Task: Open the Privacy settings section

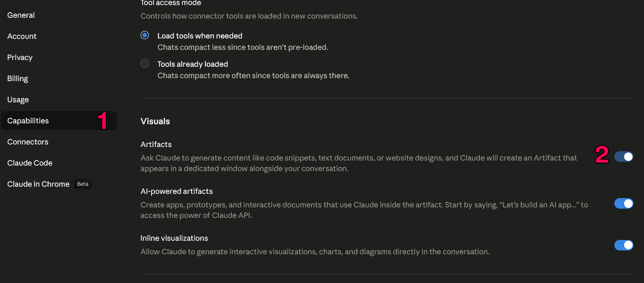Action: [19, 57]
